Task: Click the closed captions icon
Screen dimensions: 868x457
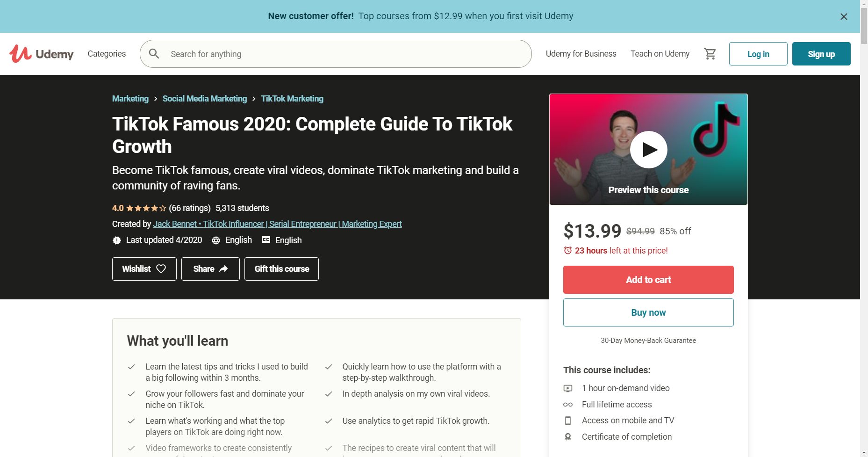Action: (x=266, y=240)
